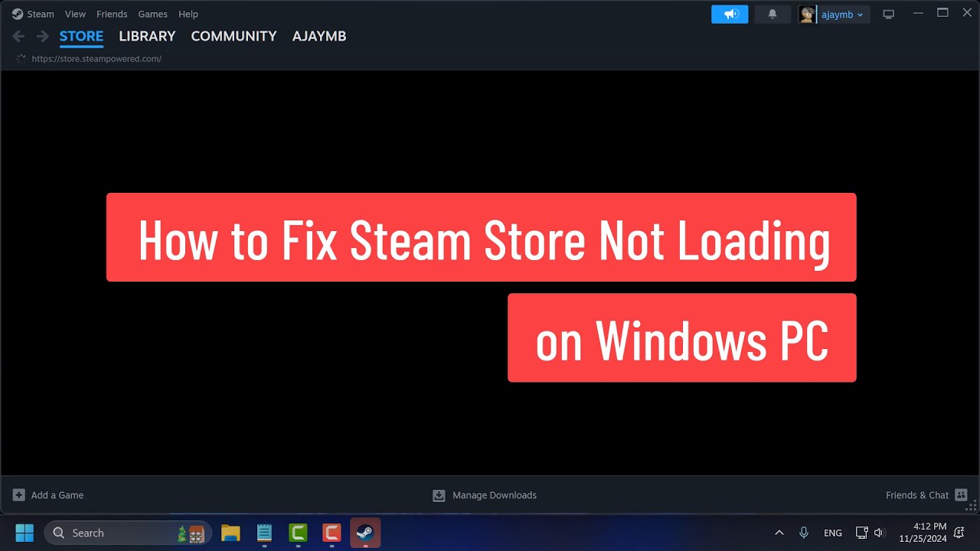Open the Help menu

[188, 14]
